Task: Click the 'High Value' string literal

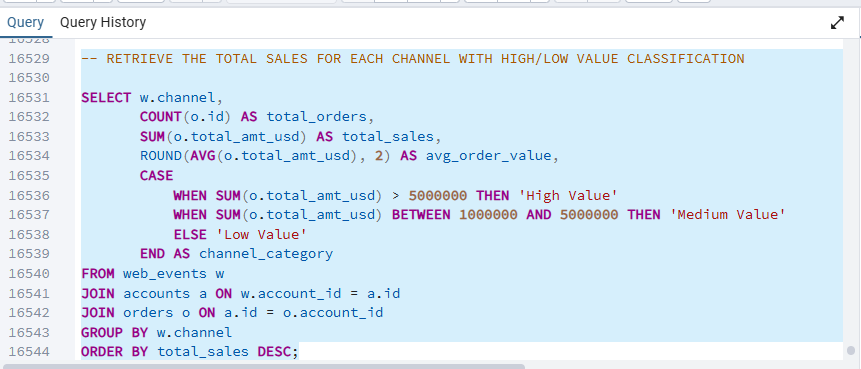Action: pos(568,195)
